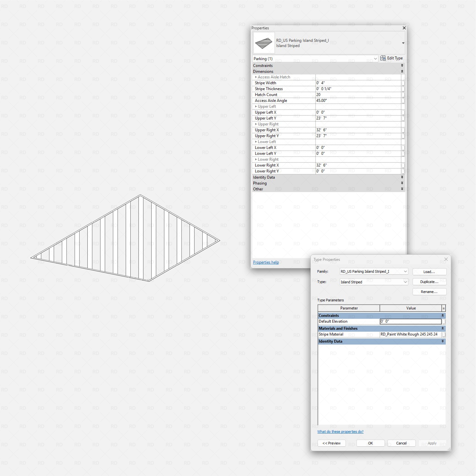The width and height of the screenshot is (476, 476).
Task: Click associate button beside Upper Left Y
Action: tap(403, 118)
